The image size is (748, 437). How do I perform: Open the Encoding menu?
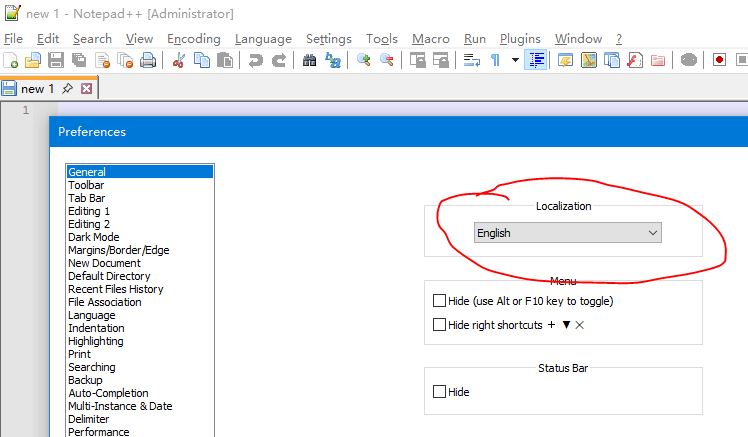193,39
